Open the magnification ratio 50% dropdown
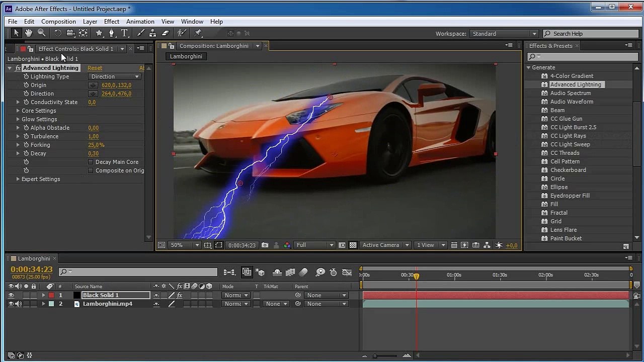The width and height of the screenshot is (644, 362). click(x=185, y=245)
